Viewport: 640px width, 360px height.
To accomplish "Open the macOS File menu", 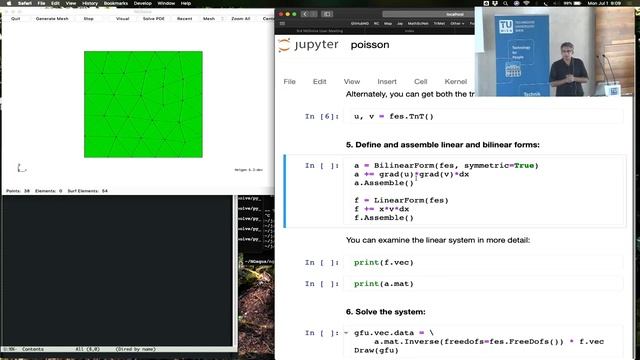I will pyautogui.click(x=41, y=3).
